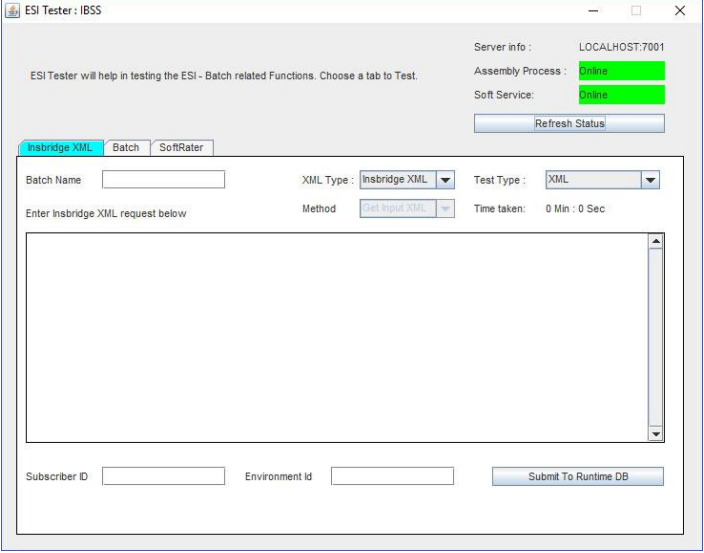Open the Batch tab
The height and width of the screenshot is (553, 704).
(x=126, y=148)
